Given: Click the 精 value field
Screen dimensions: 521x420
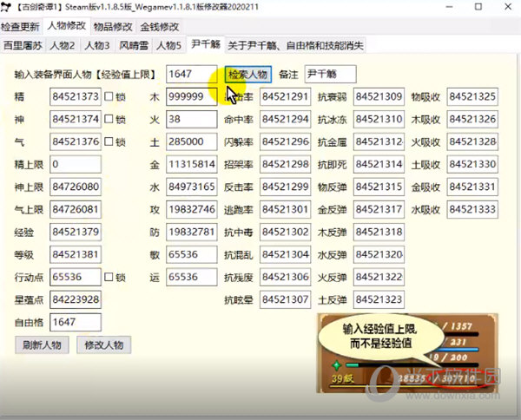Looking at the screenshot, I should [76, 96].
